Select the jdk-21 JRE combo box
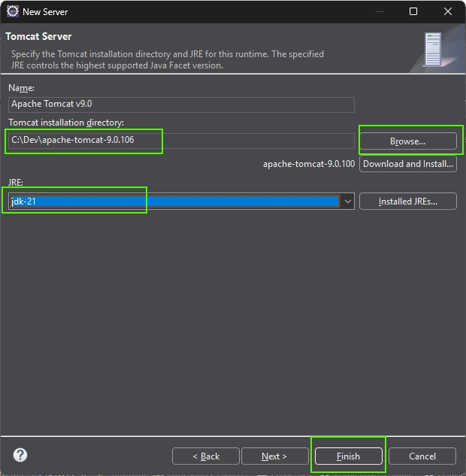 point(181,202)
